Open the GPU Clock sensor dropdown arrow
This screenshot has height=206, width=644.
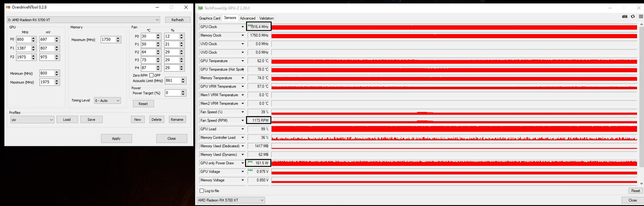[243, 27]
